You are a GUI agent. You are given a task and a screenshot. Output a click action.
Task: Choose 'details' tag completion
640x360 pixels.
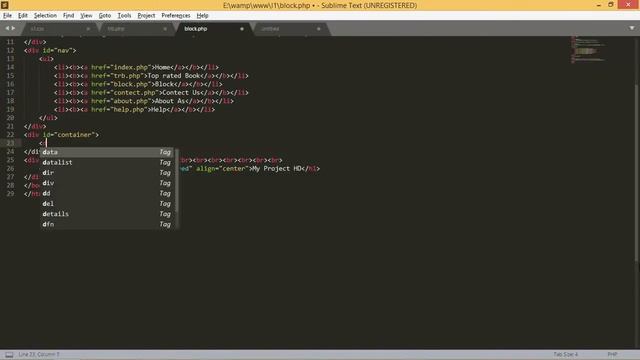107,214
